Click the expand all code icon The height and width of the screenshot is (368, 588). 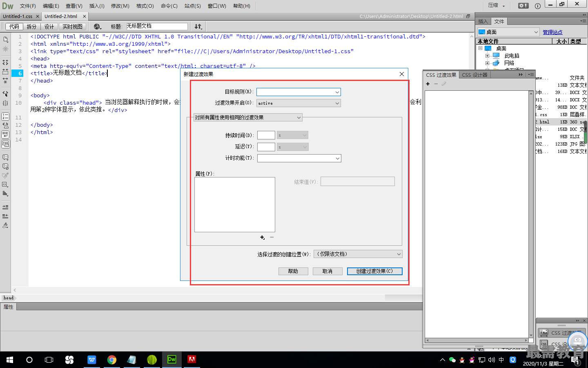(x=6, y=81)
